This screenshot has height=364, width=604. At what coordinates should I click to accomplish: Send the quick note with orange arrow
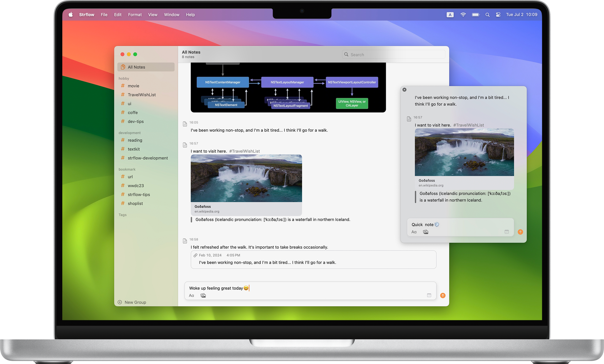520,232
